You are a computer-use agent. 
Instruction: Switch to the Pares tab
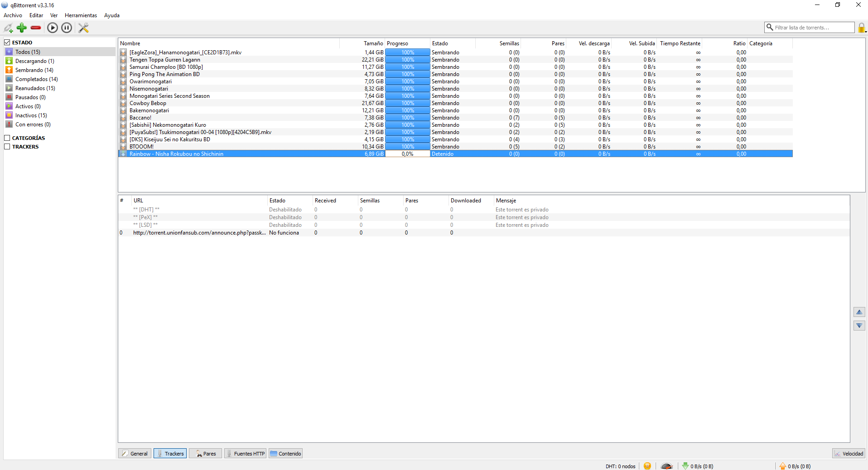click(206, 454)
